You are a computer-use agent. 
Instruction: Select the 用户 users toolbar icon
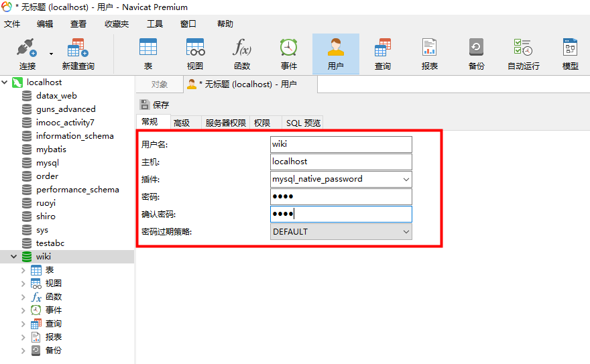336,54
